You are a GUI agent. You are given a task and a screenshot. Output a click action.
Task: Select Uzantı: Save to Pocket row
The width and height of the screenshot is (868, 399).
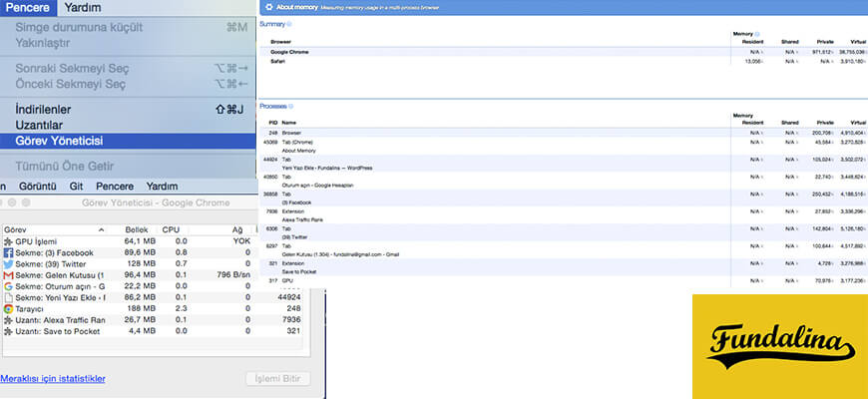[x=153, y=331]
